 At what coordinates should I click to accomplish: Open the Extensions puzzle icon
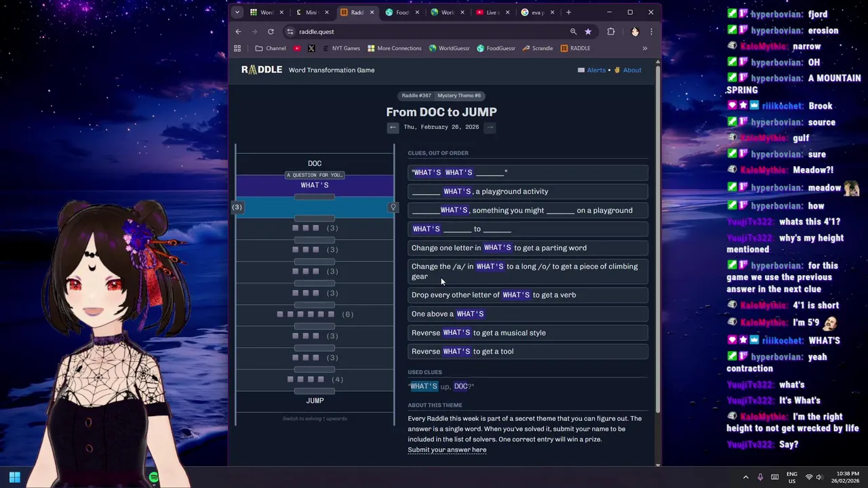611,32
